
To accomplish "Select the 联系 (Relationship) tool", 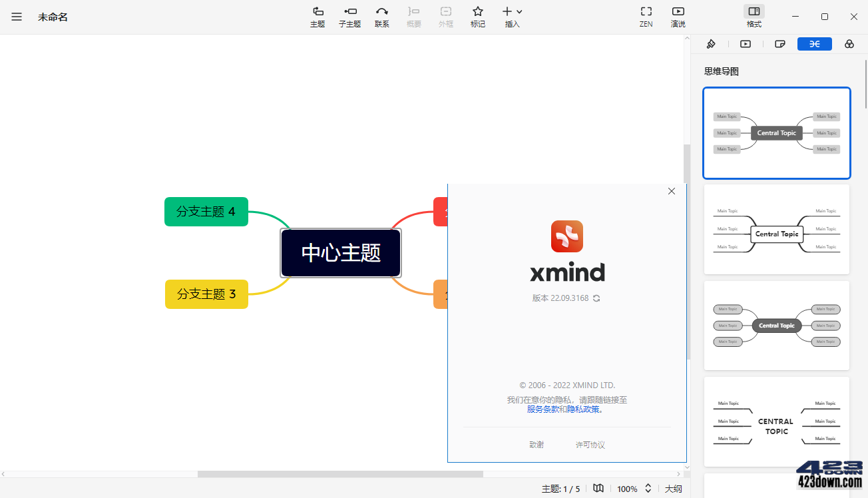I will [x=381, y=17].
